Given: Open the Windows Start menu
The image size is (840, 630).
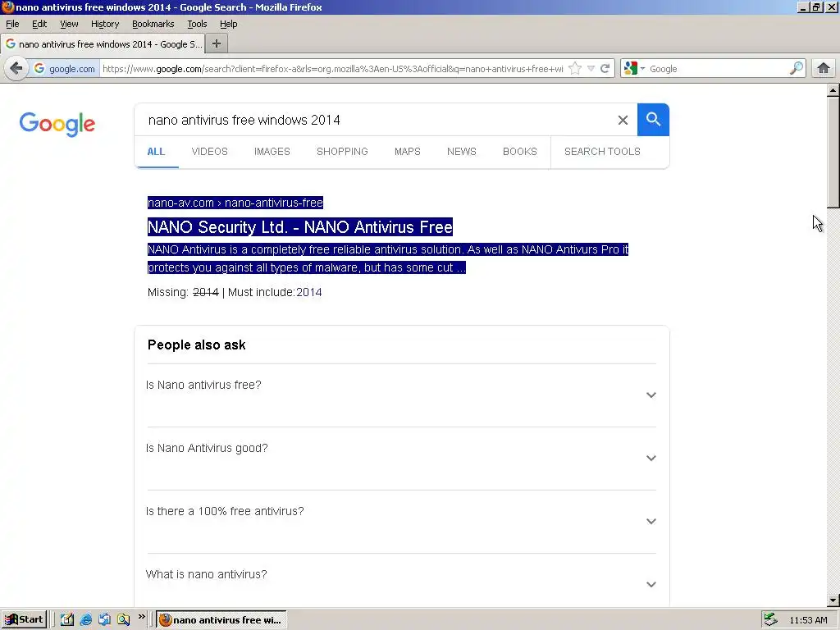Looking at the screenshot, I should click(x=24, y=620).
